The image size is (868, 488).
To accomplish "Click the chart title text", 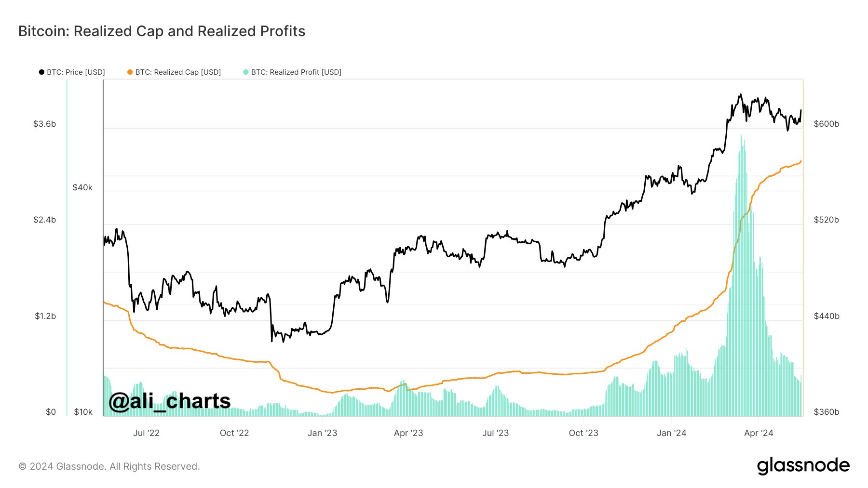I will pos(162,31).
